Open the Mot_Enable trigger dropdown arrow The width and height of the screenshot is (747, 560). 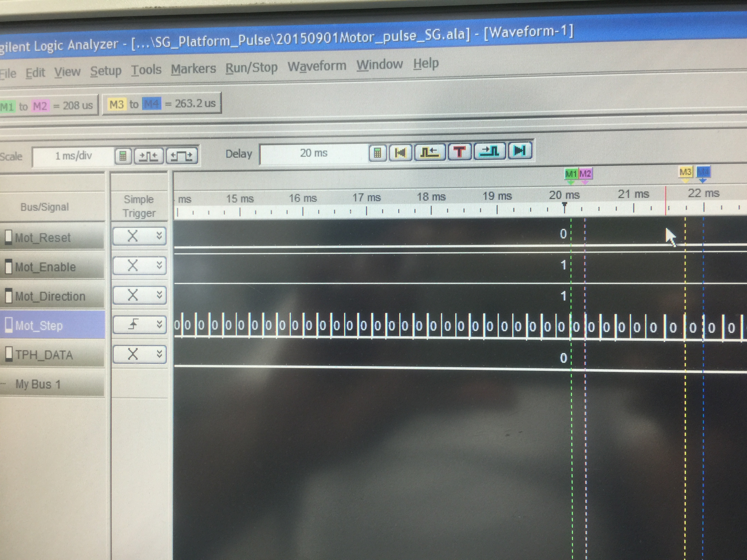(x=159, y=265)
